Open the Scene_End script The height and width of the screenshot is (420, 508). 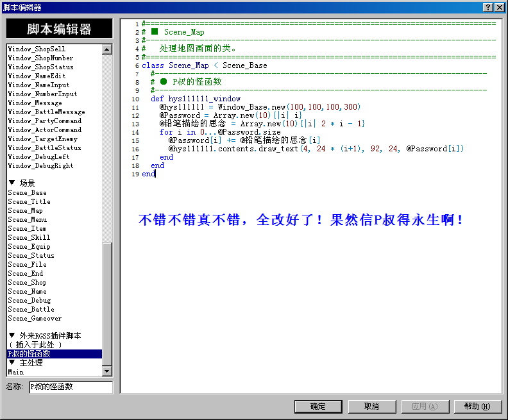pos(26,274)
